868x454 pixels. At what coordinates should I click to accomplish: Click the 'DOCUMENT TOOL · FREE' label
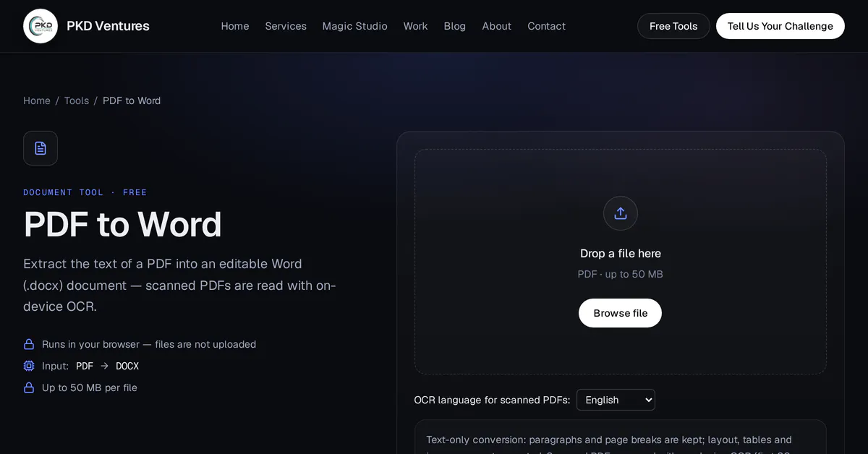click(85, 192)
